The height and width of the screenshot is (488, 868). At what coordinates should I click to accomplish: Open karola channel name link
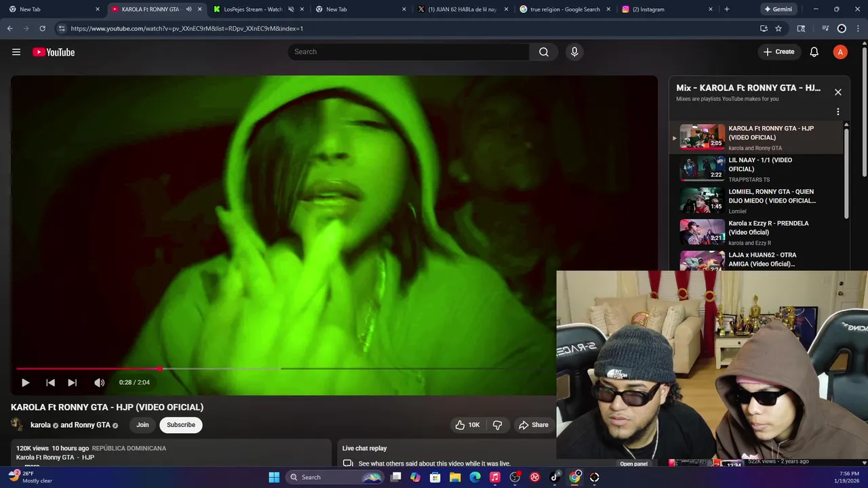(41, 425)
